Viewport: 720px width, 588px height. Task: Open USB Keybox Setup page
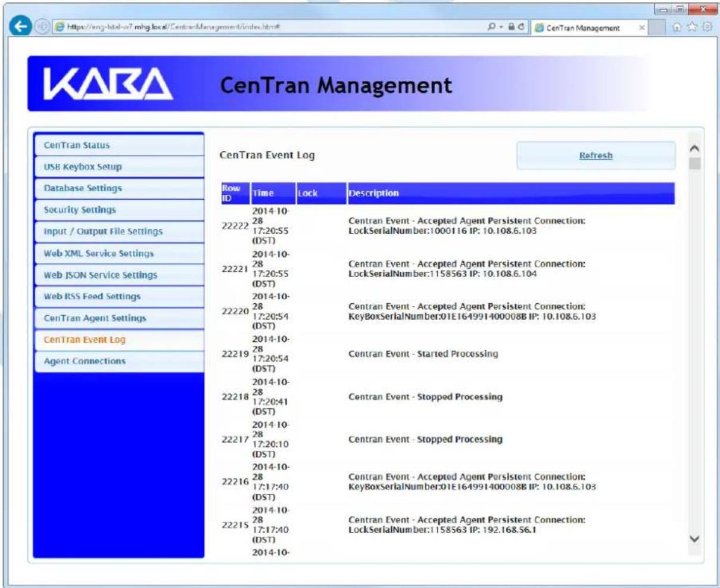(119, 167)
